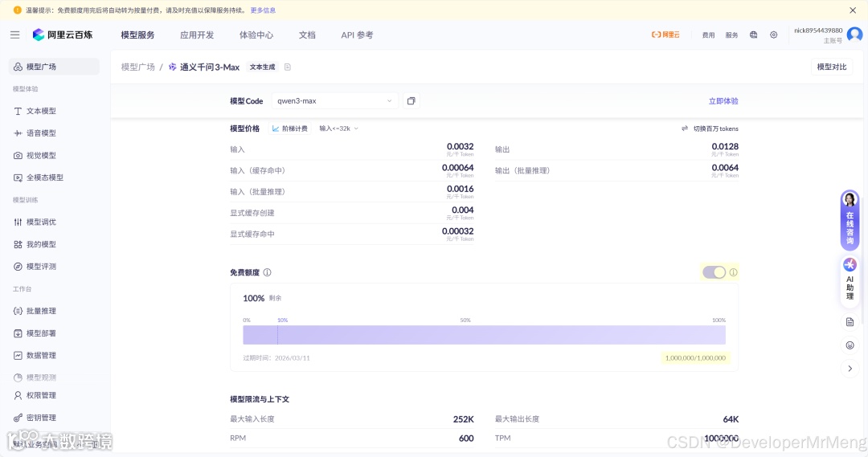Open 费用 in the header
The height and width of the screenshot is (457, 868).
(709, 35)
